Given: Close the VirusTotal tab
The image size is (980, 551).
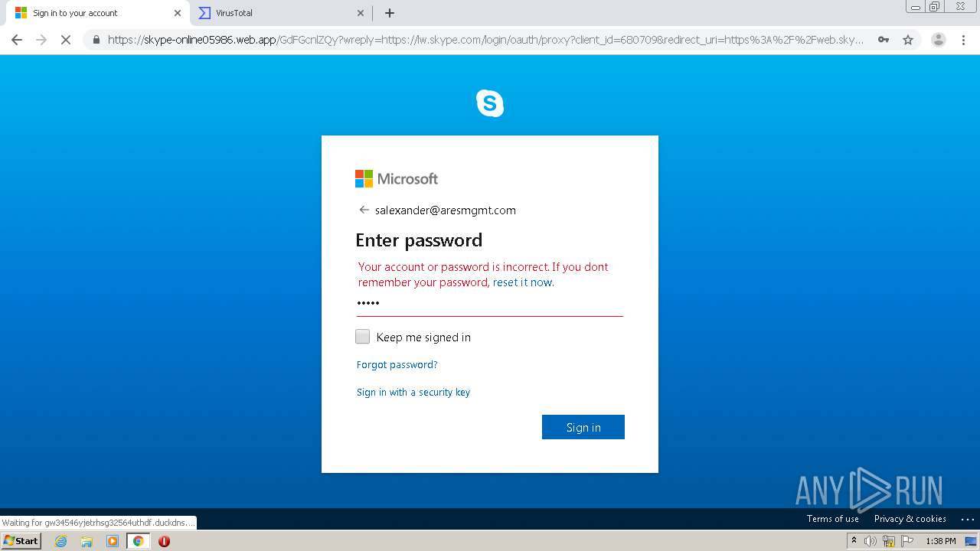Looking at the screenshot, I should tap(361, 13).
